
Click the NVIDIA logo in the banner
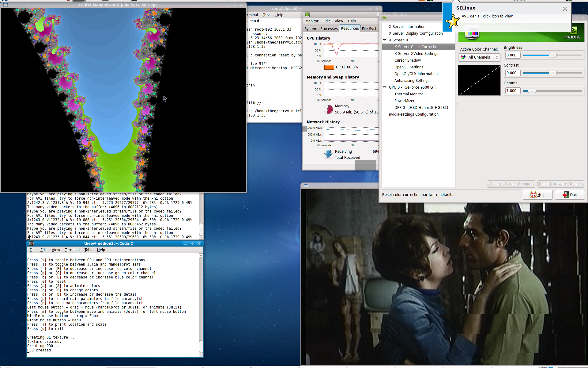click(x=572, y=33)
